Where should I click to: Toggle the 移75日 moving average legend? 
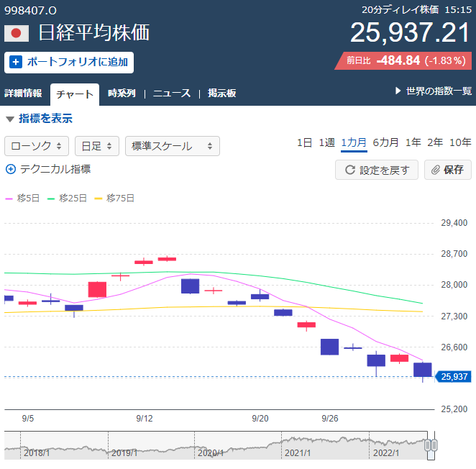[114, 199]
